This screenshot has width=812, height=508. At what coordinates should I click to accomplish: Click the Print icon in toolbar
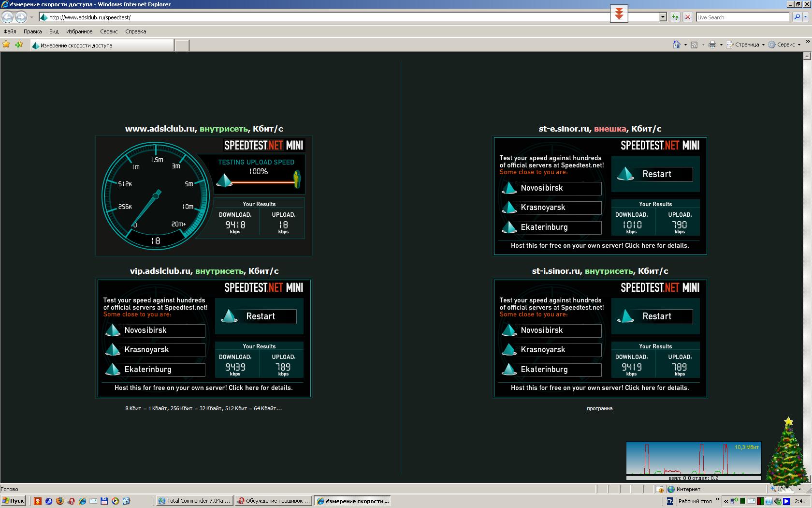(712, 45)
